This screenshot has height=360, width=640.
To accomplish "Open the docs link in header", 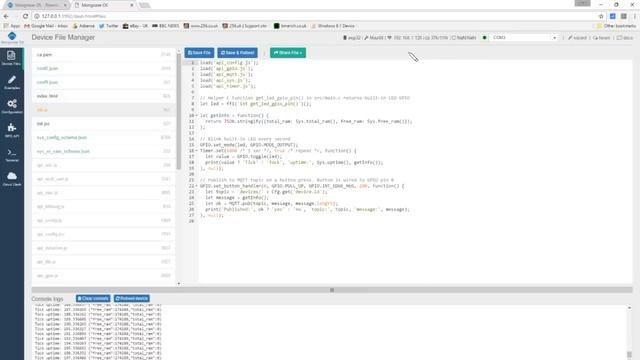I will click(x=625, y=38).
